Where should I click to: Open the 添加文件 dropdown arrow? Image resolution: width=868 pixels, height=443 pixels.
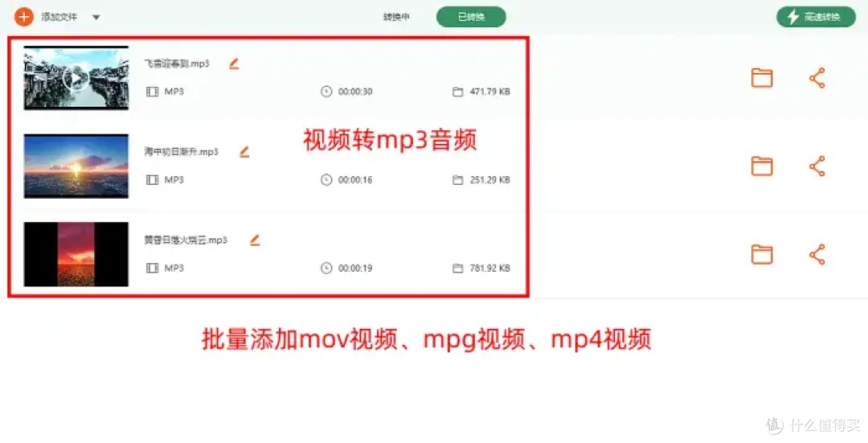click(x=96, y=17)
